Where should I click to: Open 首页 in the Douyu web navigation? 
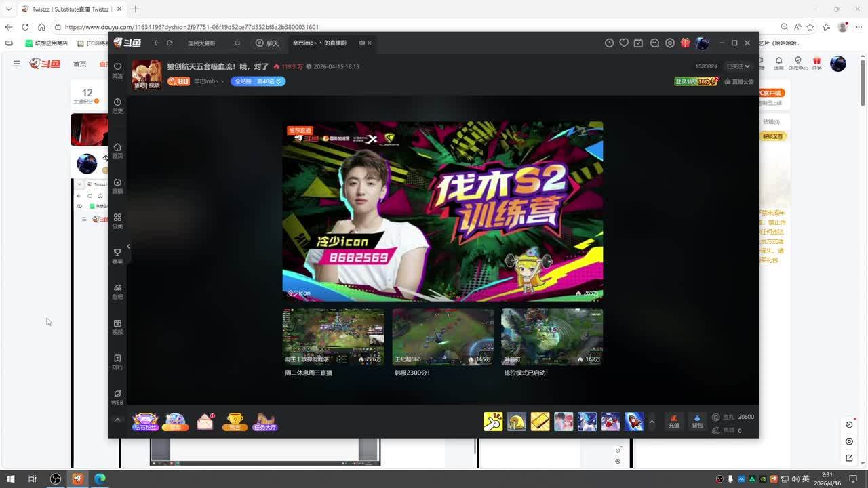(x=80, y=64)
